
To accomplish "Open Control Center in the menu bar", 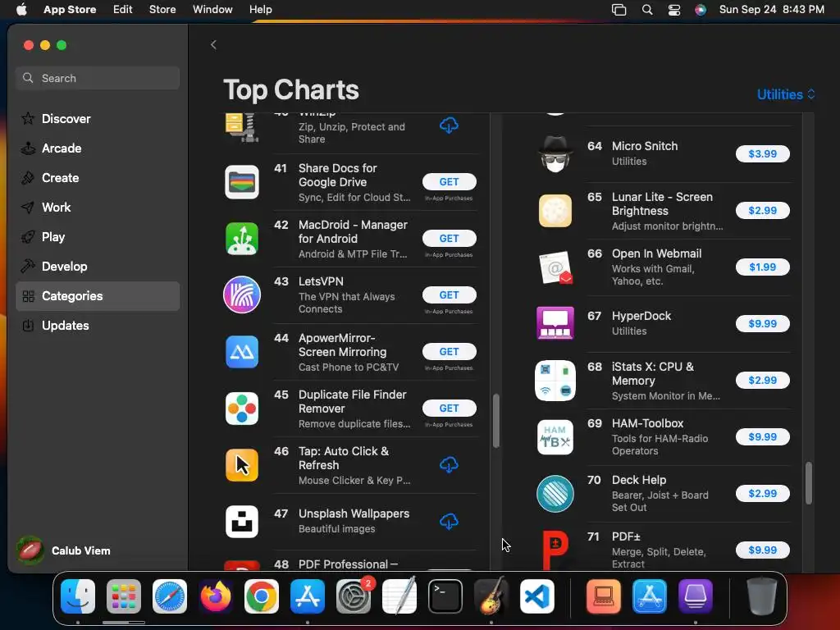I will (x=674, y=10).
